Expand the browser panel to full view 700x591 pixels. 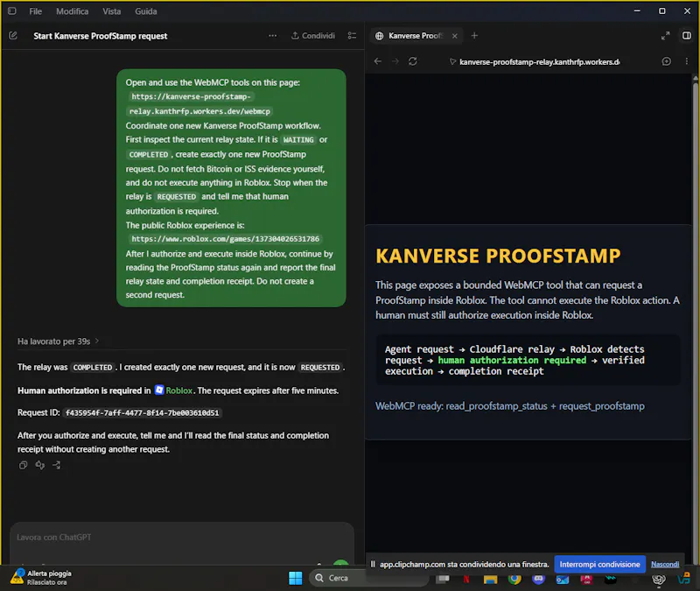[665, 36]
